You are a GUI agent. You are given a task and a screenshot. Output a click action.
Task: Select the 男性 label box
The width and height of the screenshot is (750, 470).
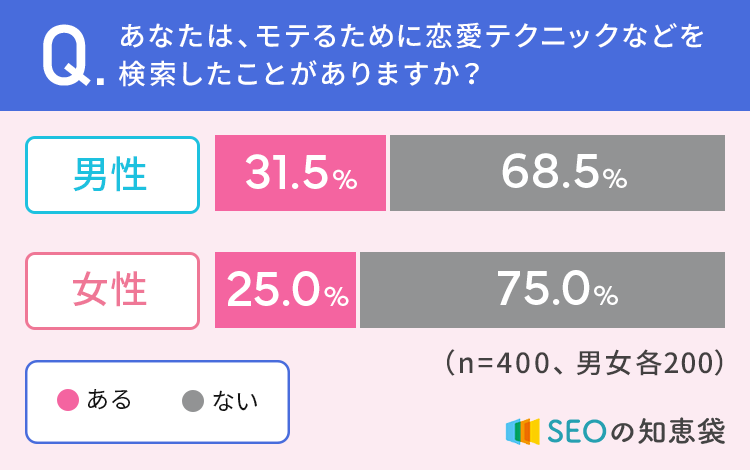pyautogui.click(x=112, y=174)
